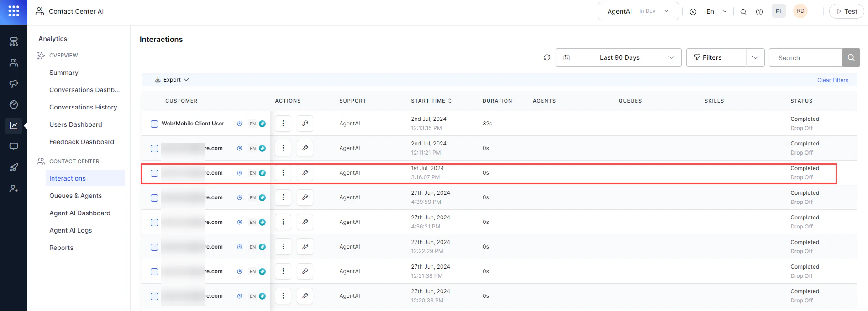The image size is (868, 311).
Task: Open the contacts sidebar icon
Action: (14, 63)
